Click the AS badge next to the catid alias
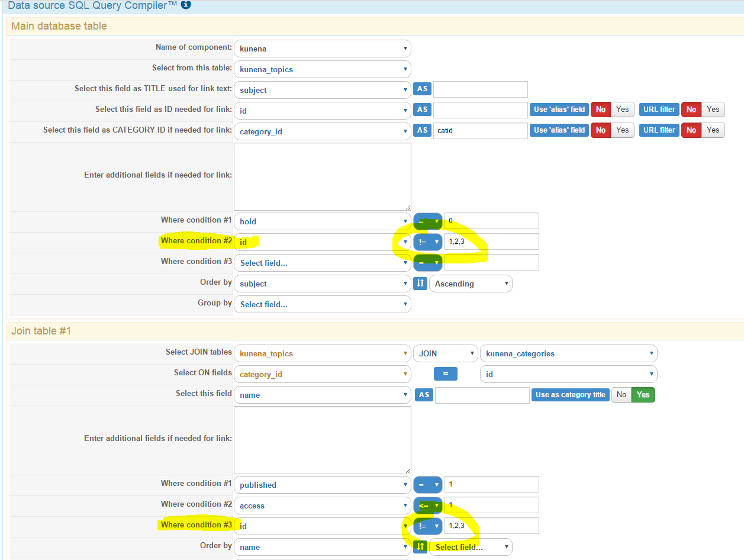Image resolution: width=744 pixels, height=560 pixels. [422, 130]
